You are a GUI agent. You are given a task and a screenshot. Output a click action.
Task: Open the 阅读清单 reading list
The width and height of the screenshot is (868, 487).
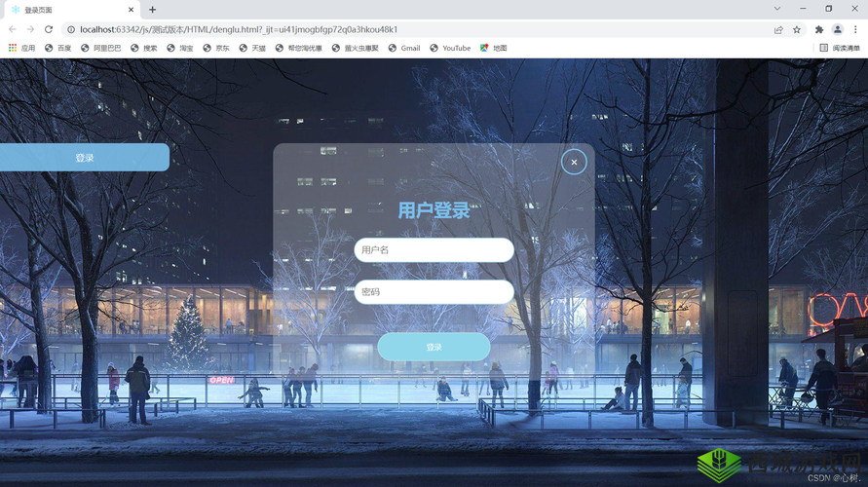pos(840,48)
